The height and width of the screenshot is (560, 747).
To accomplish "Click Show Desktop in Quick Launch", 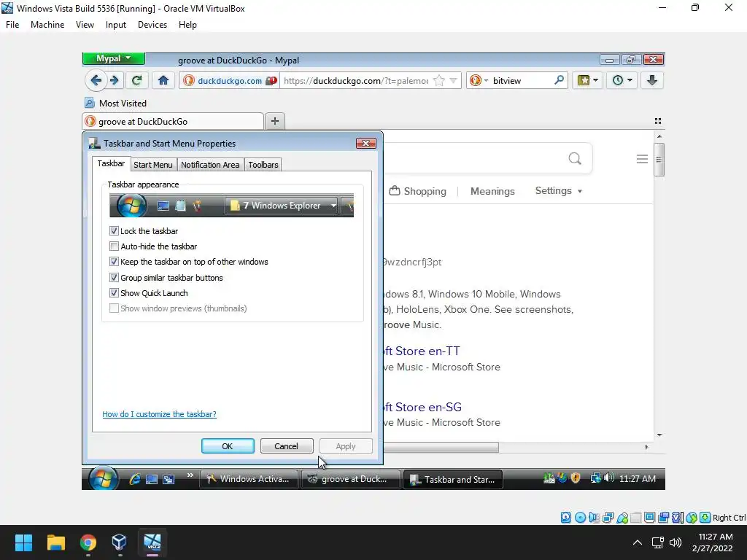I will [152, 479].
